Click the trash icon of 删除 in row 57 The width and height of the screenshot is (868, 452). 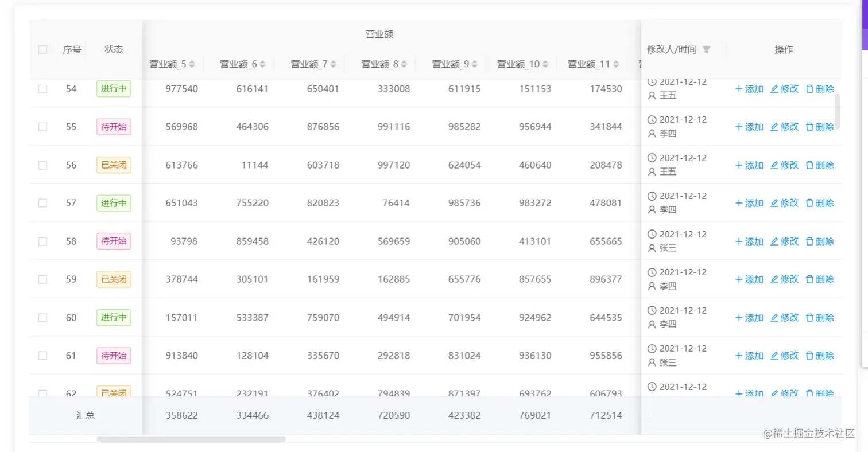coord(810,202)
